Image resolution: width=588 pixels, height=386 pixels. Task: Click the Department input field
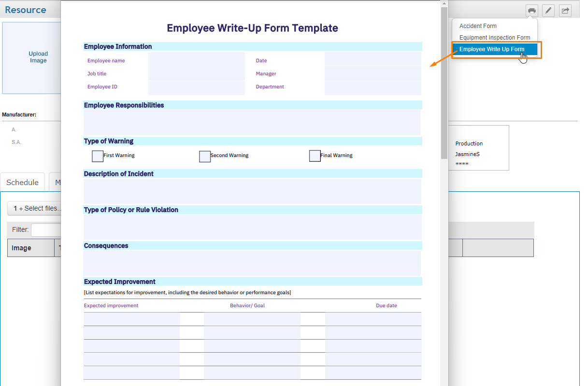click(373, 88)
